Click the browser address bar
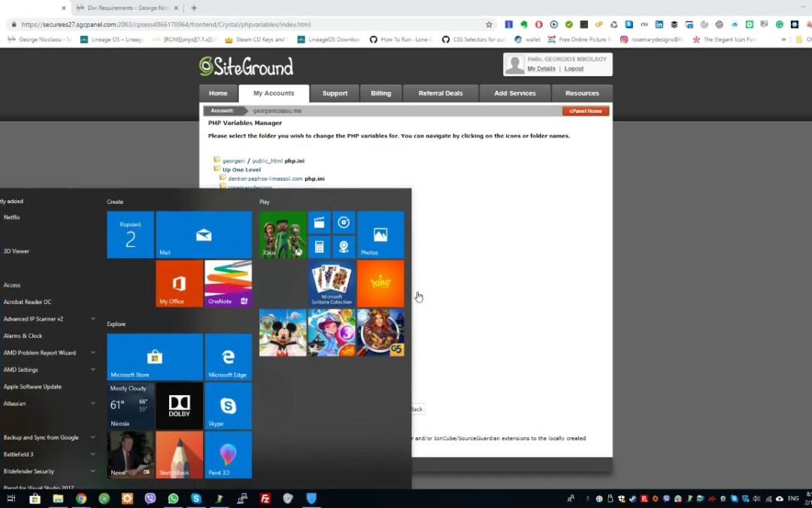Screen dimensions: 812x508 pyautogui.click(x=249, y=24)
